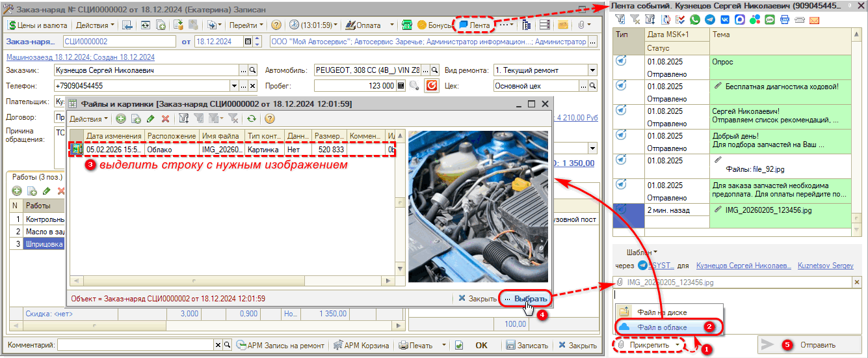868x358 pixels.
Task: Click the telephone icon in event feed toolbar
Action: coord(799,20)
